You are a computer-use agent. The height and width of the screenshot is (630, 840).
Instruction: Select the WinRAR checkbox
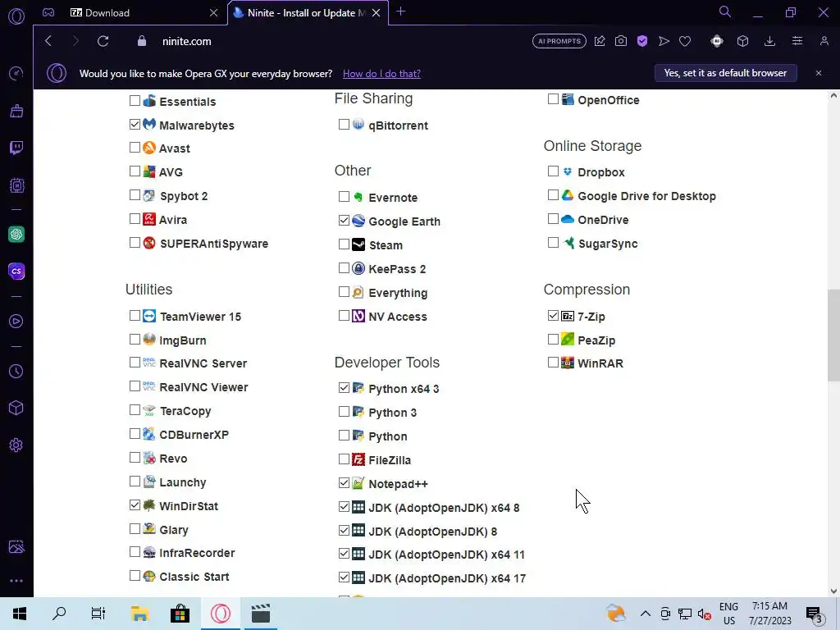553,363
